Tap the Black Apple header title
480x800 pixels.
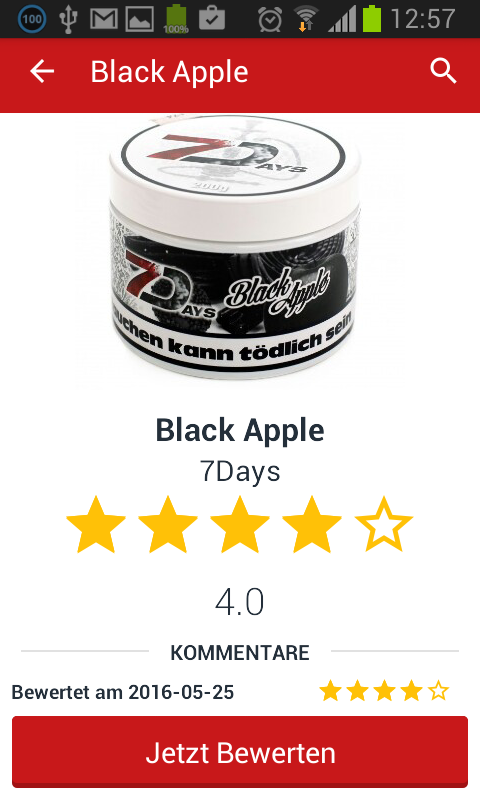(x=169, y=71)
